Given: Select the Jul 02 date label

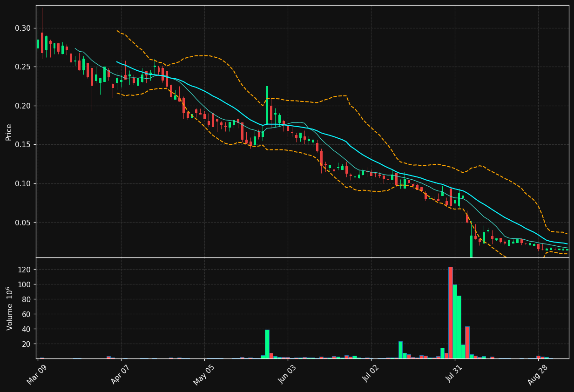Looking at the screenshot, I should 371,374.
